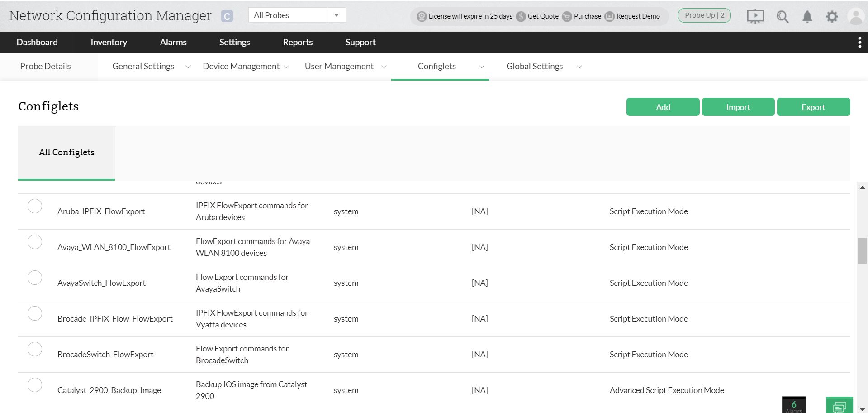Select the AvayaSwitch_FlowExport radio button
Screen dimensions: 868x413
coord(35,278)
